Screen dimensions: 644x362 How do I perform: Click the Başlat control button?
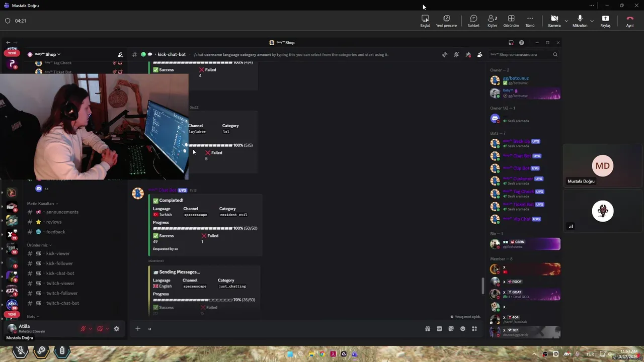[425, 21]
